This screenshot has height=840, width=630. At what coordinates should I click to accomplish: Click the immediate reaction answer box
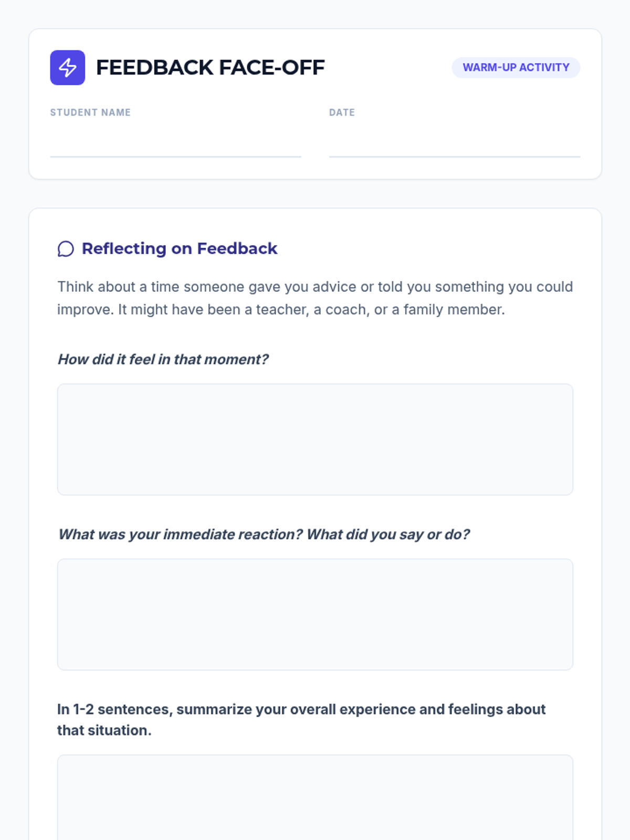[x=315, y=614]
